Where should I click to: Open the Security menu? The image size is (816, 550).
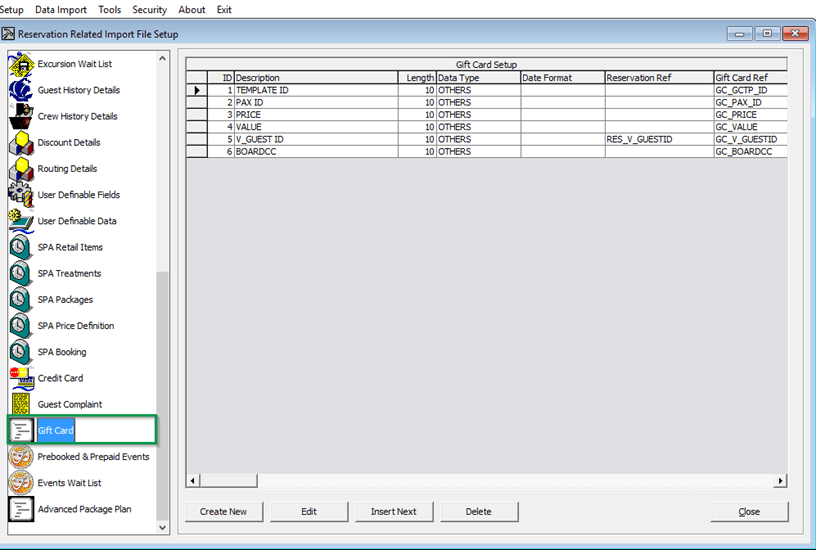(x=150, y=10)
